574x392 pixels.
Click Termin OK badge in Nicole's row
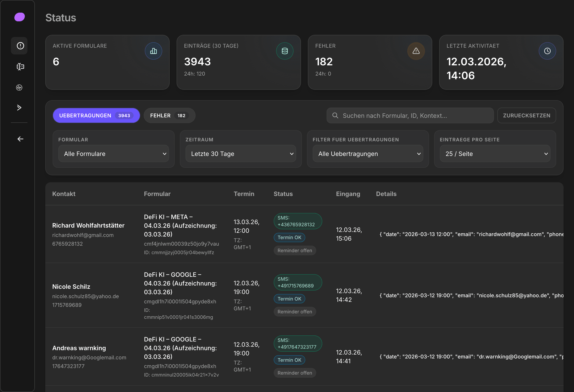click(289, 299)
